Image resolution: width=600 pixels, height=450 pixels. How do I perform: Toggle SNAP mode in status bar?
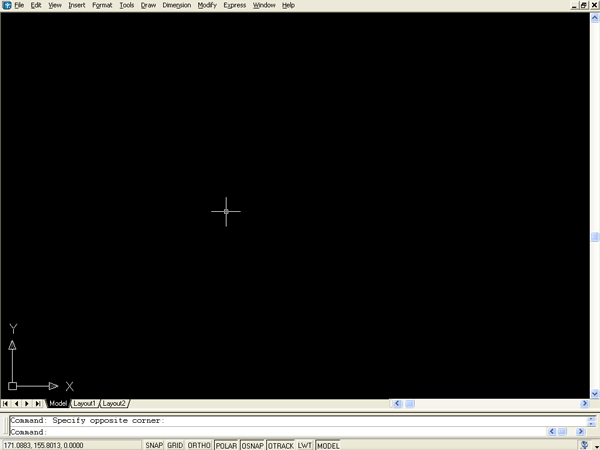tap(153, 445)
